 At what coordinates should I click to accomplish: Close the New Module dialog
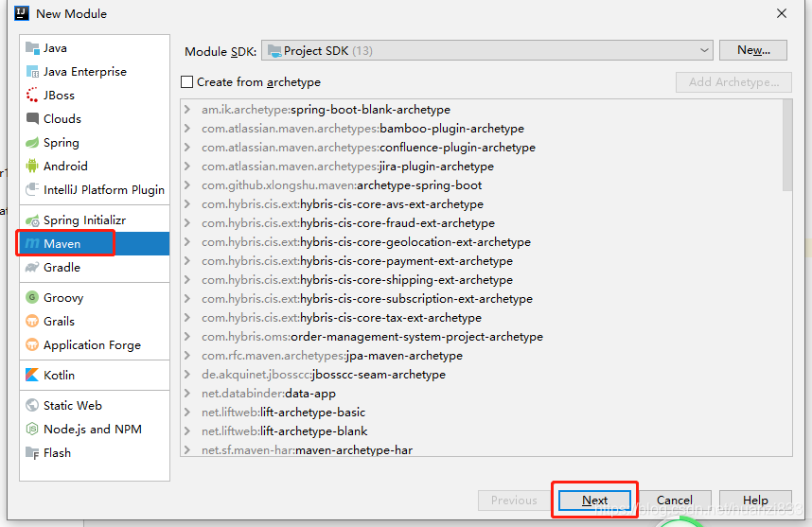pos(782,13)
